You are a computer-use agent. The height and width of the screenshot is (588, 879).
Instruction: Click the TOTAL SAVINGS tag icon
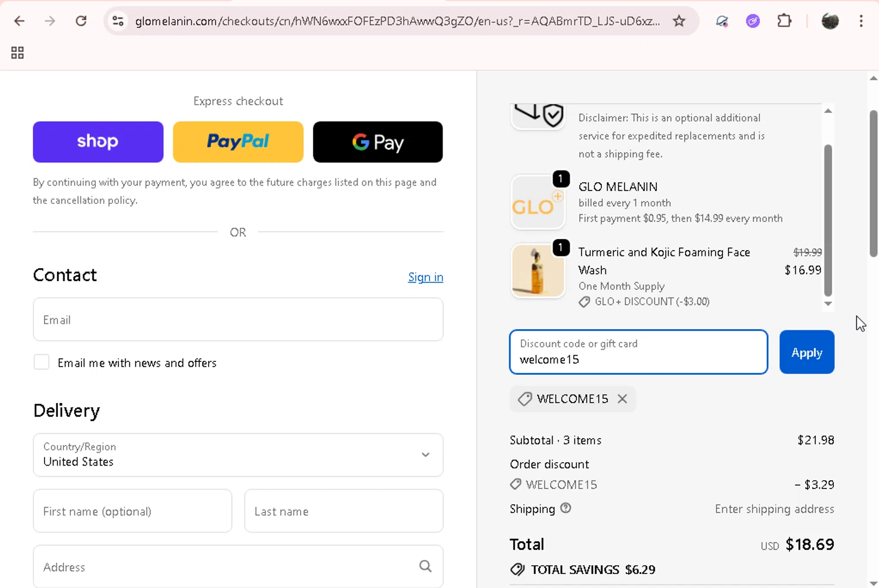(517, 569)
